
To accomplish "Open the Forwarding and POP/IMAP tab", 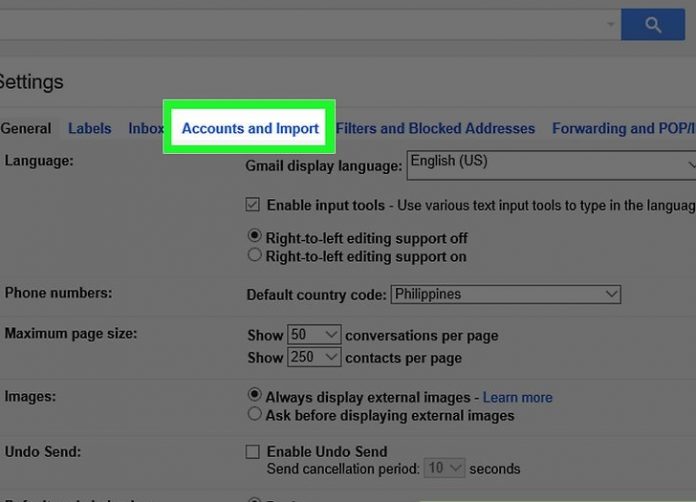I will click(x=623, y=128).
